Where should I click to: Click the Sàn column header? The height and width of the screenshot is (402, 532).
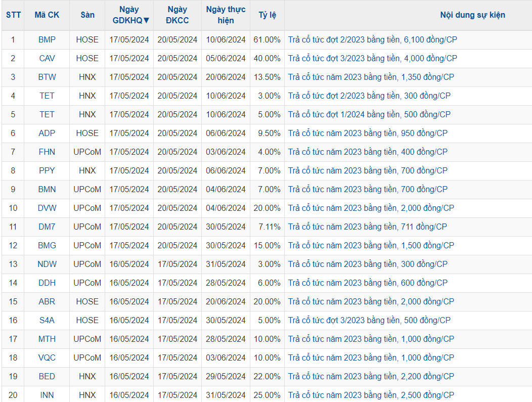[87, 15]
